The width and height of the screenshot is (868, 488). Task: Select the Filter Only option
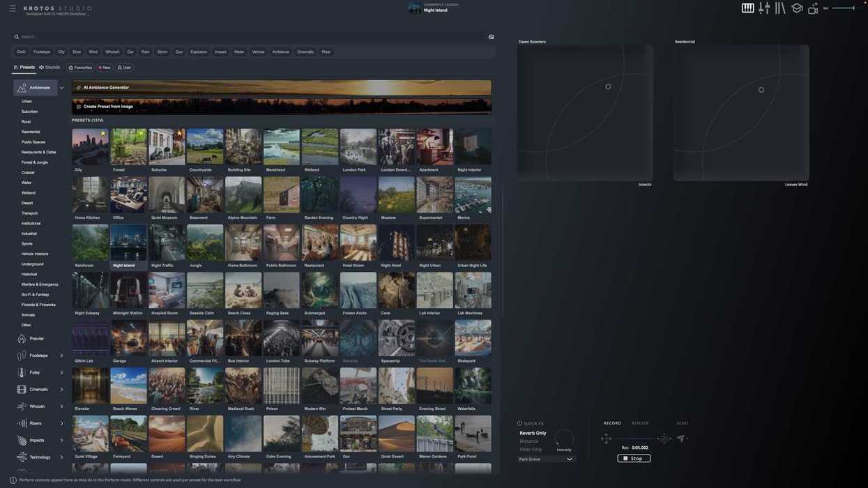[x=531, y=450]
